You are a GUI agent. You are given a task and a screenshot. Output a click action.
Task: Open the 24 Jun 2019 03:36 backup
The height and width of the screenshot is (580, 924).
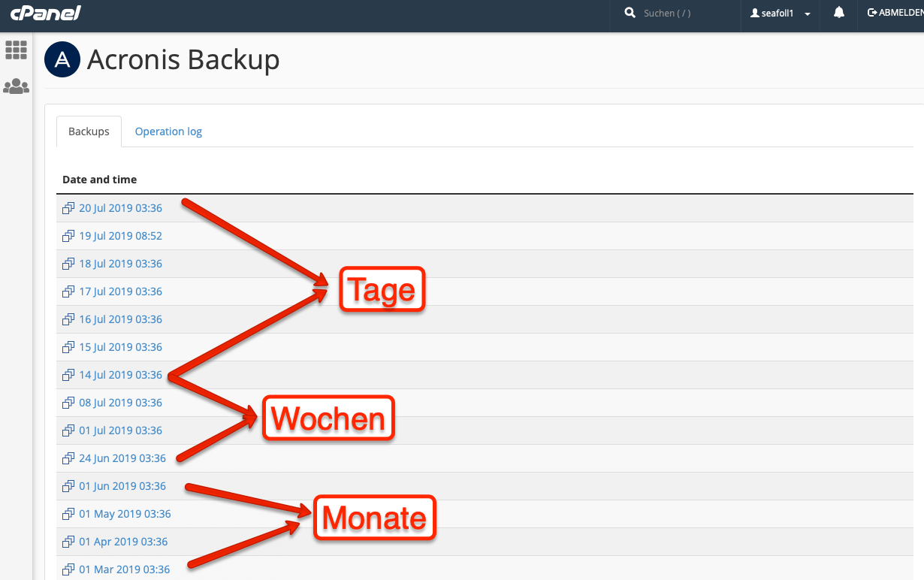point(122,458)
